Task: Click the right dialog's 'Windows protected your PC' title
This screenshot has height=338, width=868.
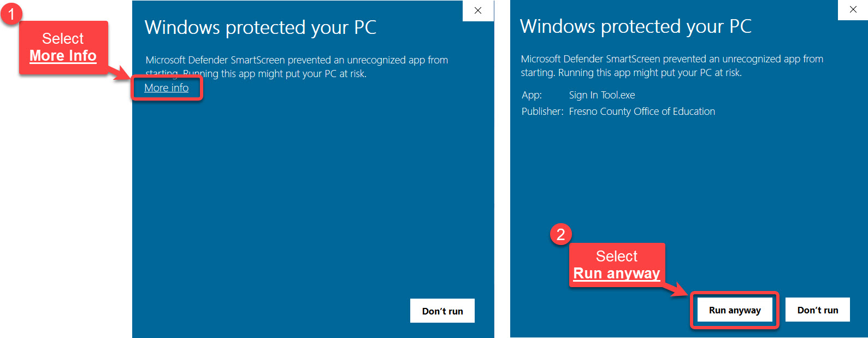Action: [x=635, y=26]
